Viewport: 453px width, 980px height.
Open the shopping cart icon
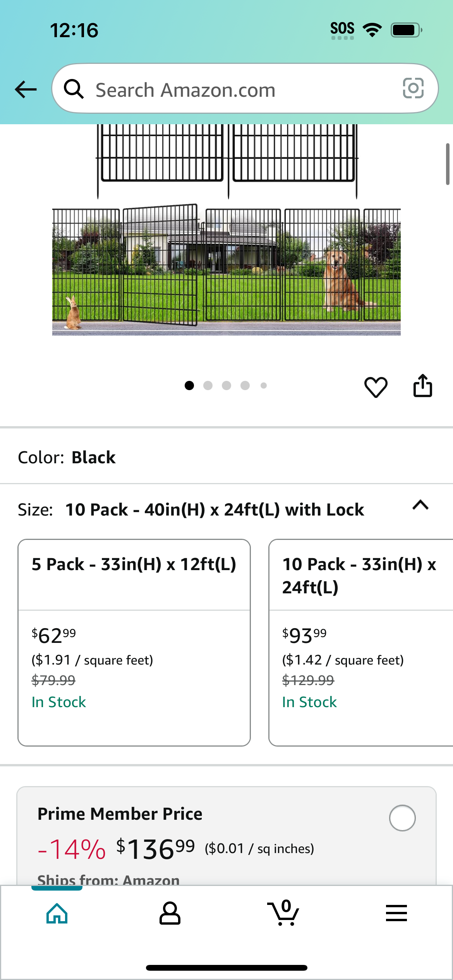283,913
